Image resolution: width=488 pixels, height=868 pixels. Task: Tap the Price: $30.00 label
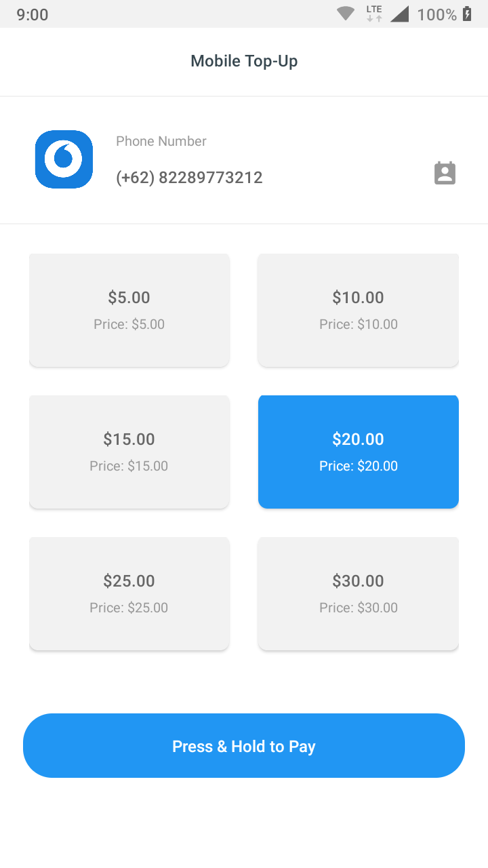coord(358,608)
